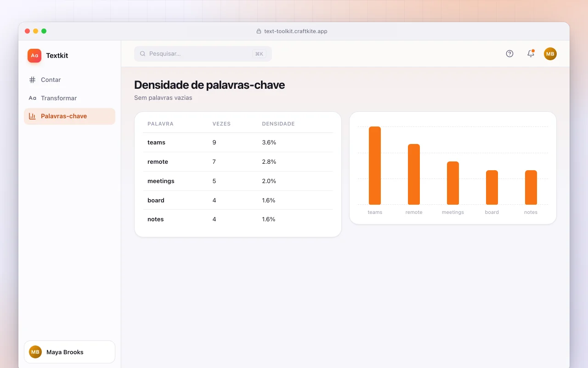Click the DENSIDADE column header

pyautogui.click(x=278, y=124)
